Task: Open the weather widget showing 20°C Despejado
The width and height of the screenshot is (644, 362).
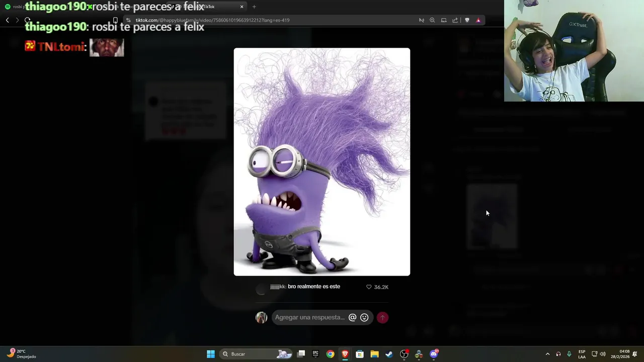Action: point(21,354)
